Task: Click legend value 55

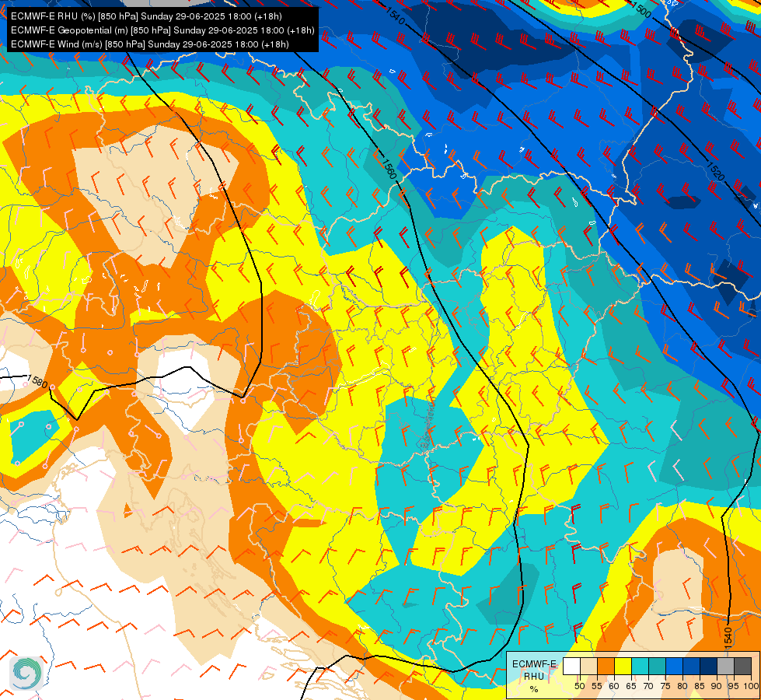Action: click(596, 686)
